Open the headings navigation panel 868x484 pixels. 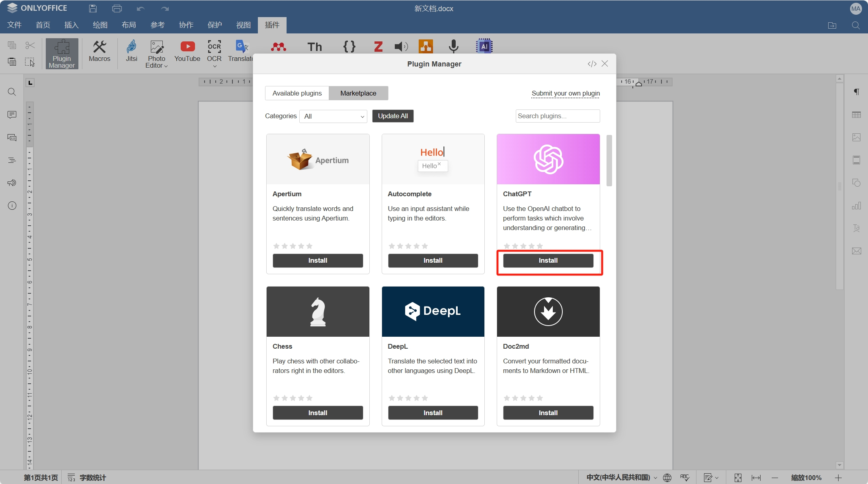(x=12, y=160)
